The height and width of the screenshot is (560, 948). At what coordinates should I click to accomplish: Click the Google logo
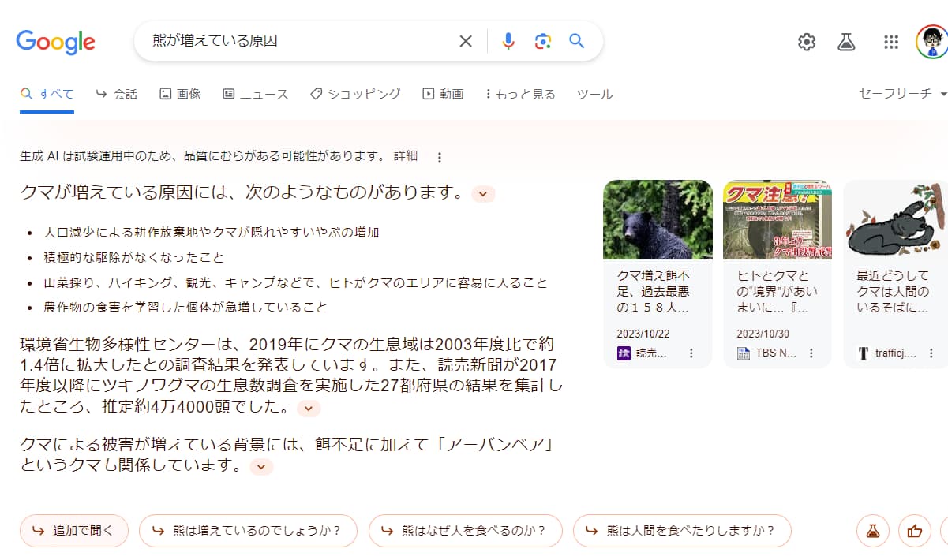point(55,42)
